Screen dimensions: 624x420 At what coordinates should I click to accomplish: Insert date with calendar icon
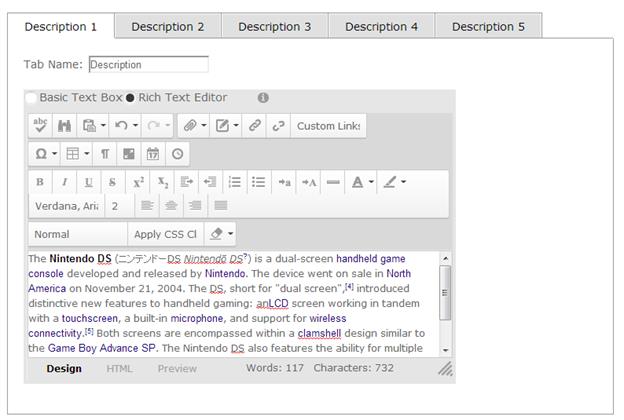pyautogui.click(x=153, y=154)
